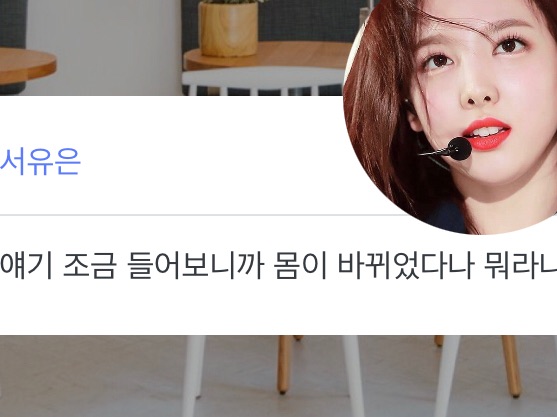Click the blue speaker name 서유은
Image resolution: width=557 pixels, height=417 pixels.
(x=40, y=162)
